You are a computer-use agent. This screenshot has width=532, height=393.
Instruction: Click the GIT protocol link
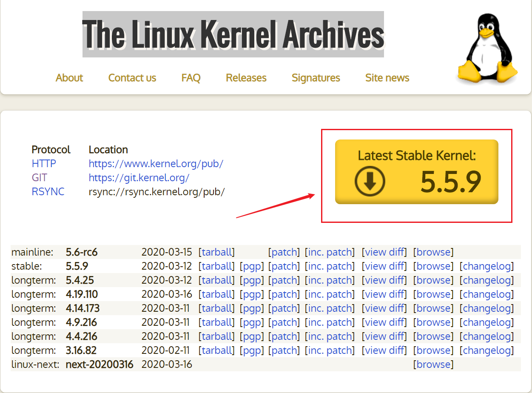click(40, 178)
